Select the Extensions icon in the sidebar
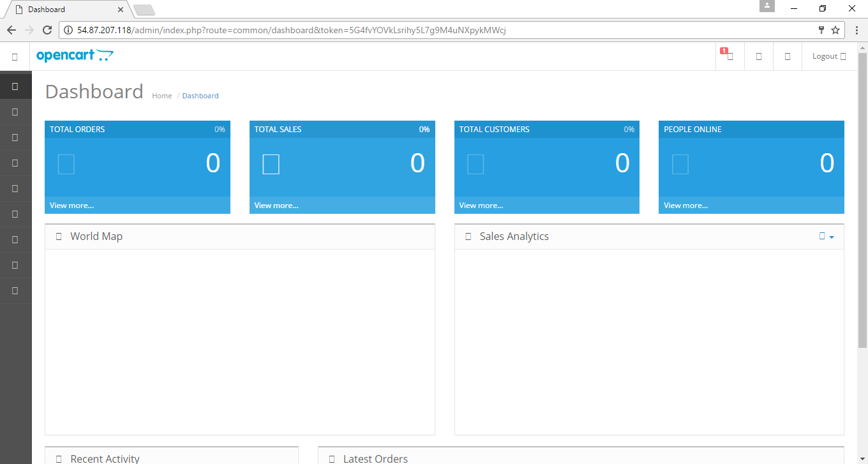 coord(15,137)
